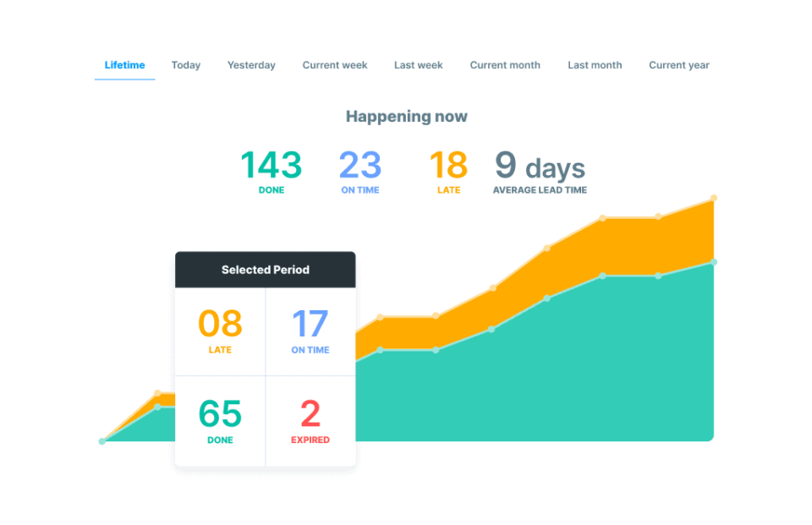
Task: View the Current month statistics
Action: point(505,65)
